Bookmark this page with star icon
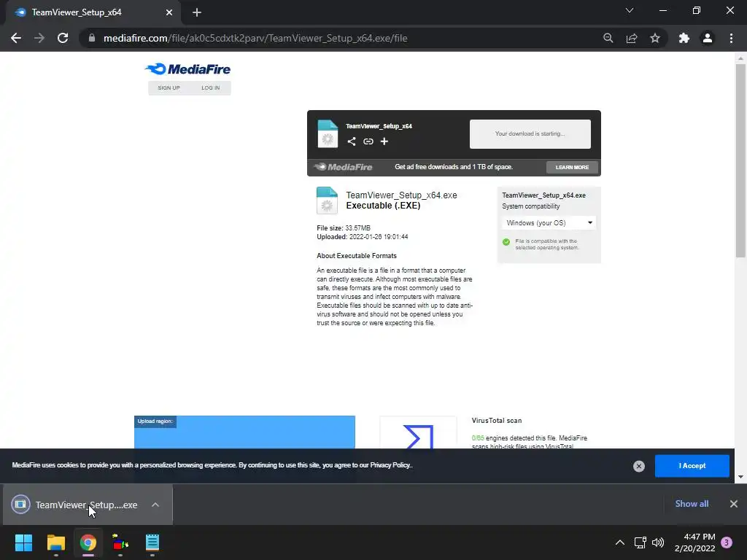This screenshot has height=560, width=747. (x=655, y=38)
